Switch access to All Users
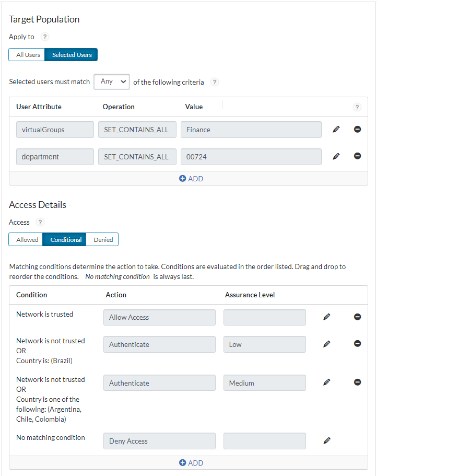Image resolution: width=470 pixels, height=476 pixels. coord(27,54)
